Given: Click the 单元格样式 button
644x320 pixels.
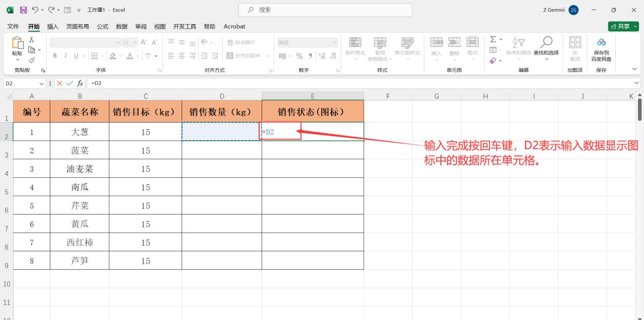Looking at the screenshot, I should (x=407, y=49).
